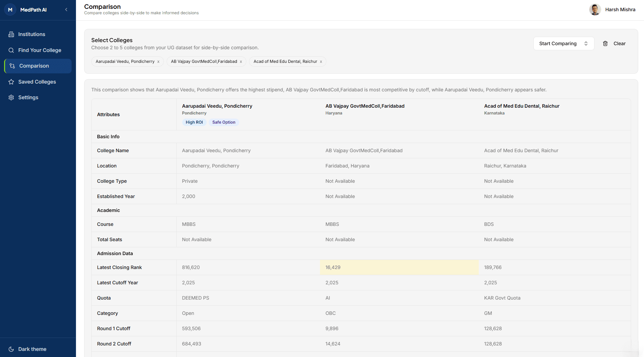Remove the Aarupadai Veedu, Pondicherry chip
This screenshot has height=357, width=644.
[158, 62]
